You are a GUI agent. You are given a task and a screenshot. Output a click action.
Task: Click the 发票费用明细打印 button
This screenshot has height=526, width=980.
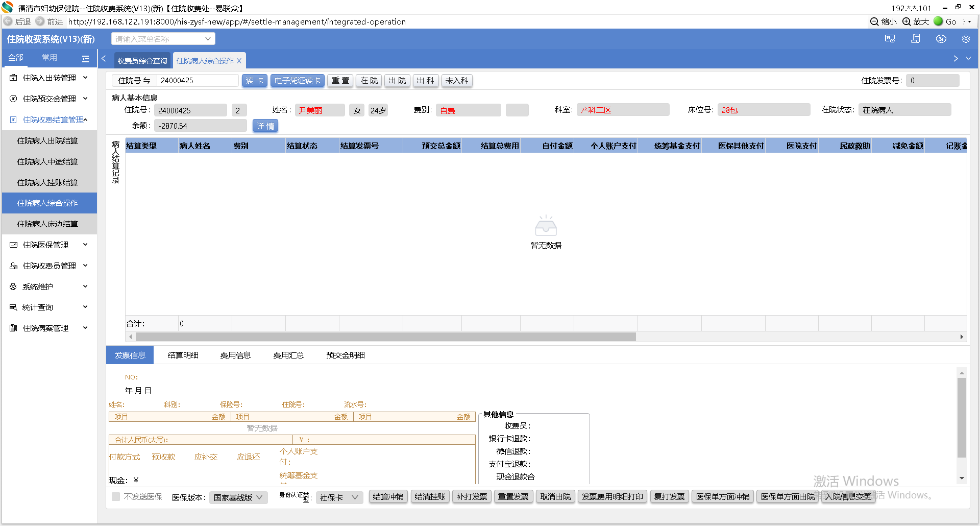click(612, 497)
